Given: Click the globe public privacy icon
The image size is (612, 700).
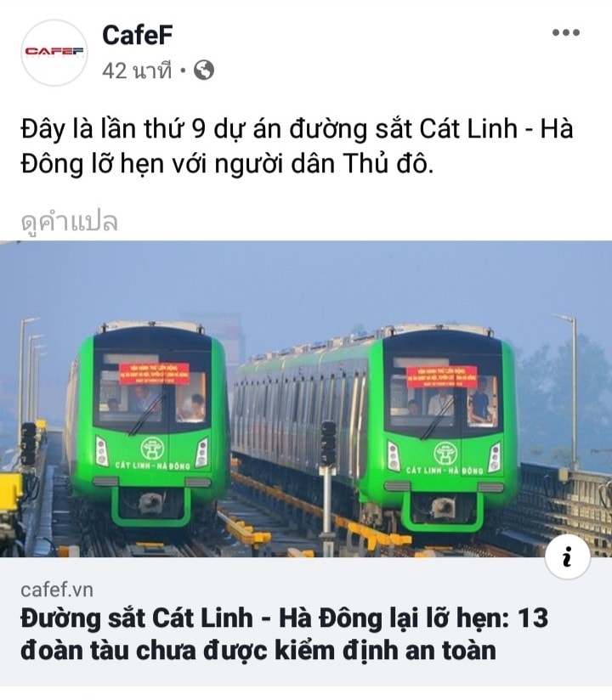Looking at the screenshot, I should coord(204,71).
